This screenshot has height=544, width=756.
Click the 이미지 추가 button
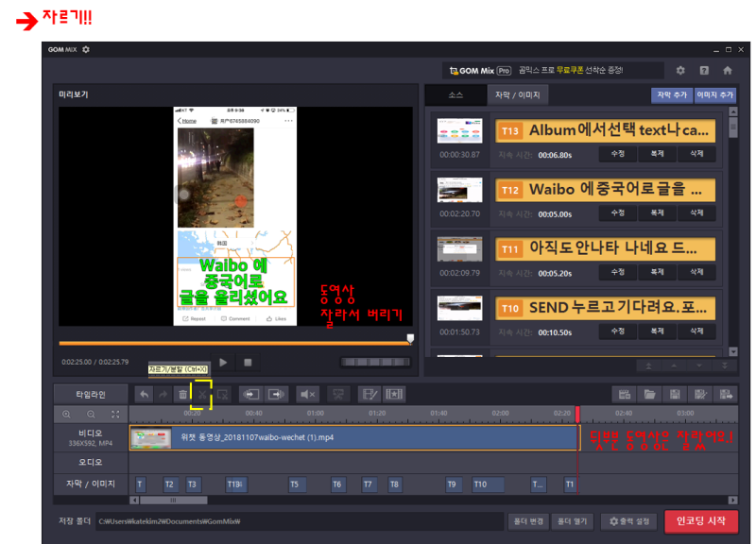(715, 95)
